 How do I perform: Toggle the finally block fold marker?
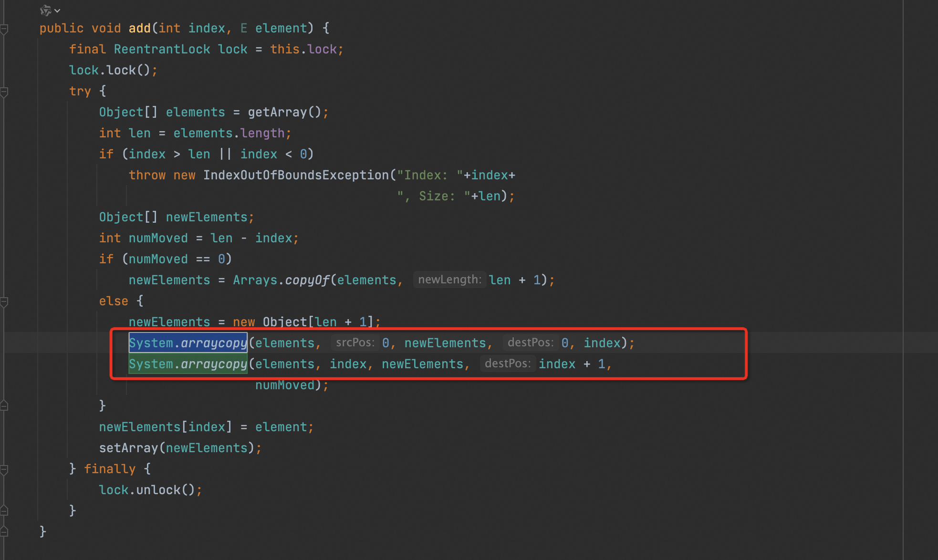tap(4, 469)
